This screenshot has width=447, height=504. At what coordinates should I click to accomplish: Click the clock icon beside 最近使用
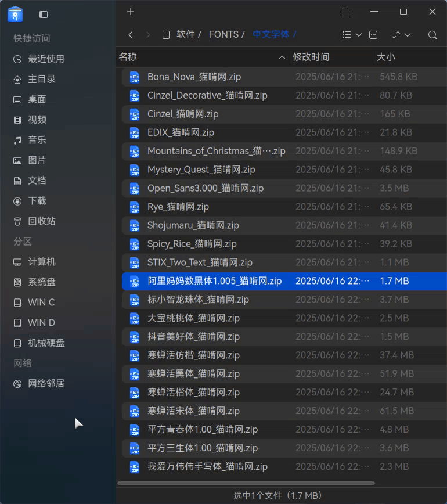click(17, 59)
